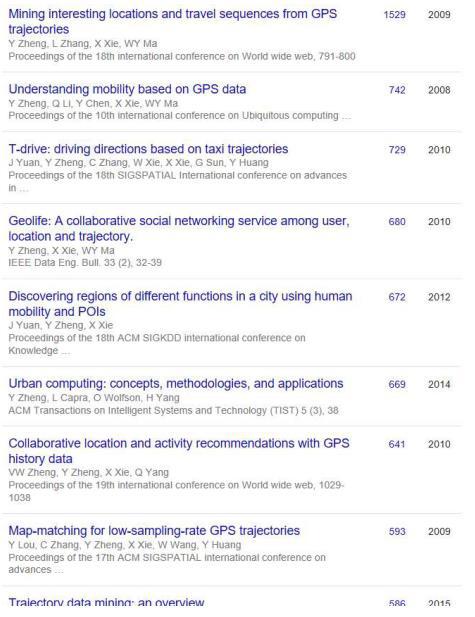Open 'T-drive: driving directions' paper title
This screenshot has height=617, width=475.
[148, 149]
